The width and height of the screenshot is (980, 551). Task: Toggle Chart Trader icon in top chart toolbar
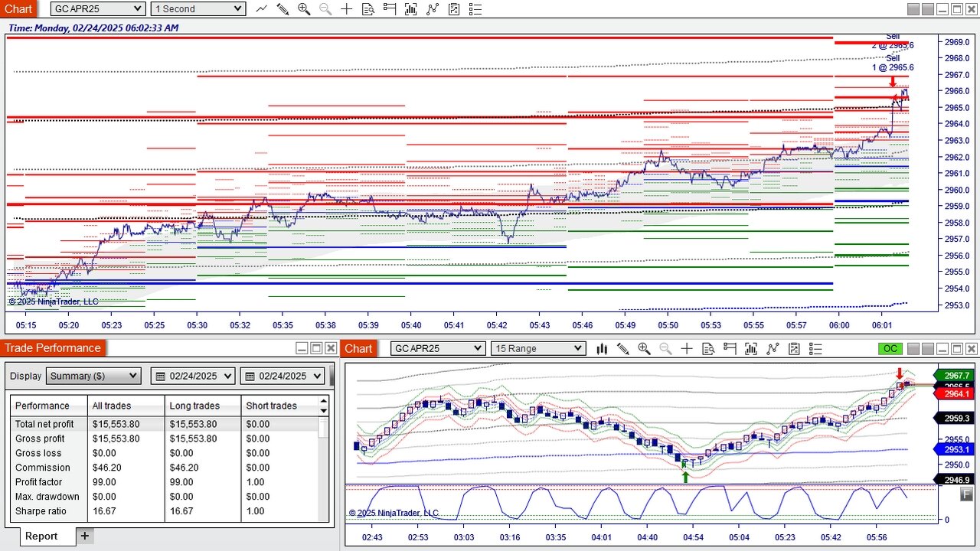390,9
